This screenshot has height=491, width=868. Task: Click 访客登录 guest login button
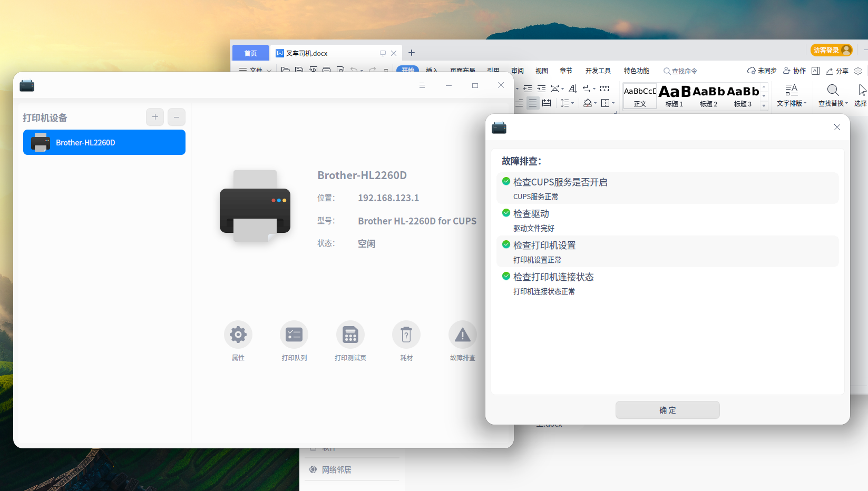pos(831,50)
